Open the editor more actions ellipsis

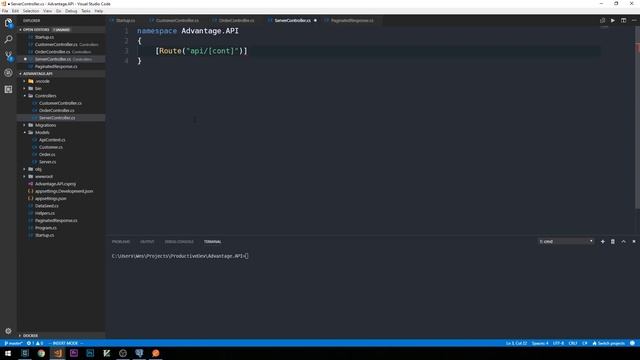tap(634, 20)
